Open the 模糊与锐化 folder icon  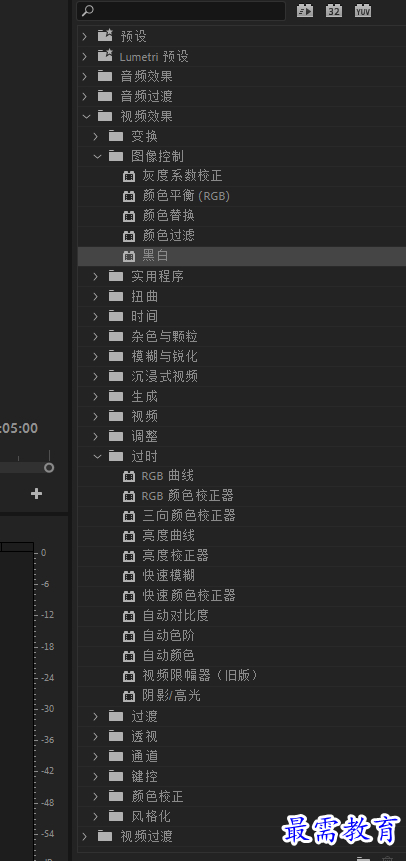tap(116, 356)
